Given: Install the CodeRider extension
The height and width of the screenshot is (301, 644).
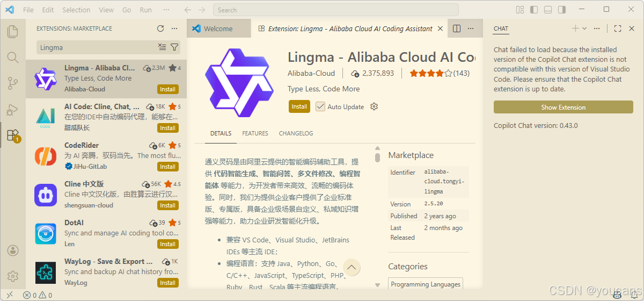Looking at the screenshot, I should pyautogui.click(x=167, y=167).
